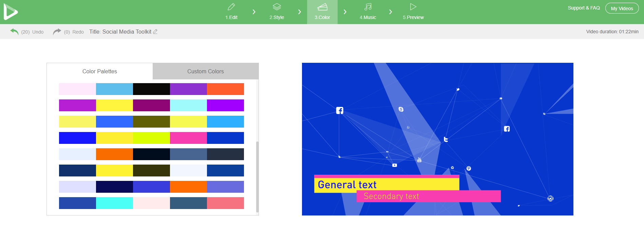644x226 pixels.
Task: Choose the navy swatch in sixth palette row
Action: point(77,170)
